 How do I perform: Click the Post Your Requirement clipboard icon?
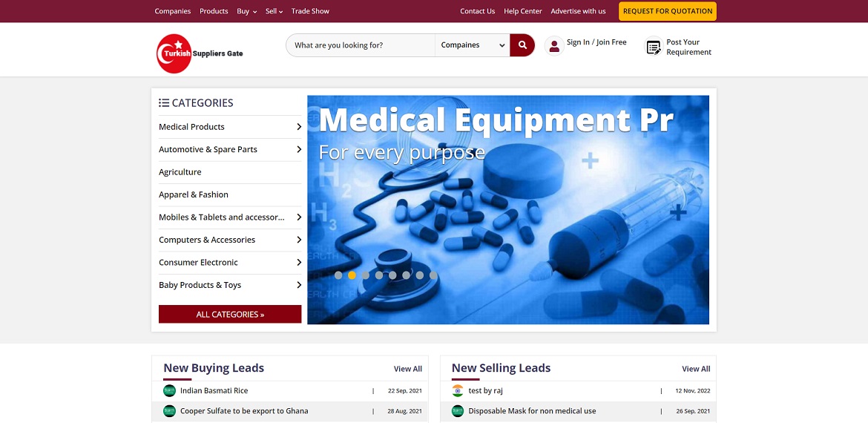click(x=654, y=47)
